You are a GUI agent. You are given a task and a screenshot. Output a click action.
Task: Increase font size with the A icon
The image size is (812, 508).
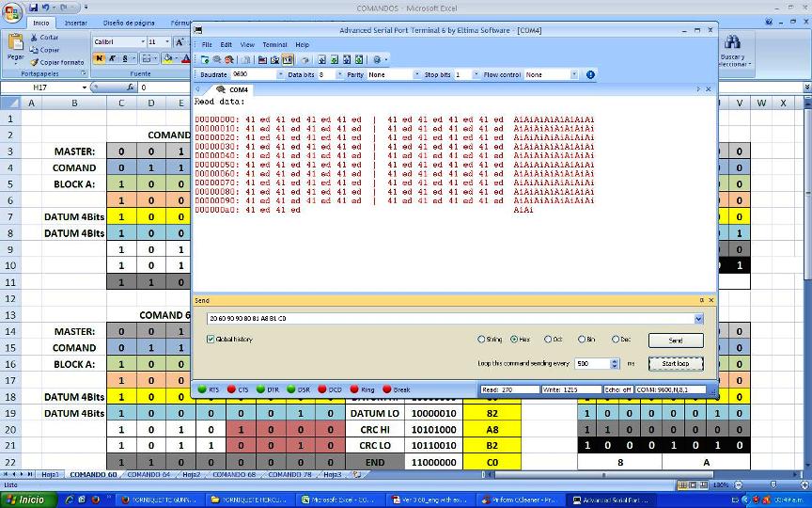(x=180, y=42)
